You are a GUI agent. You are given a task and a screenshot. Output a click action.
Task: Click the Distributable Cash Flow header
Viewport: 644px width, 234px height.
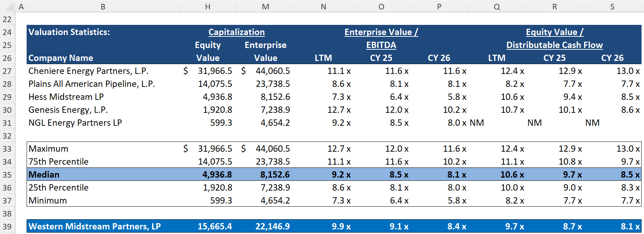555,45
